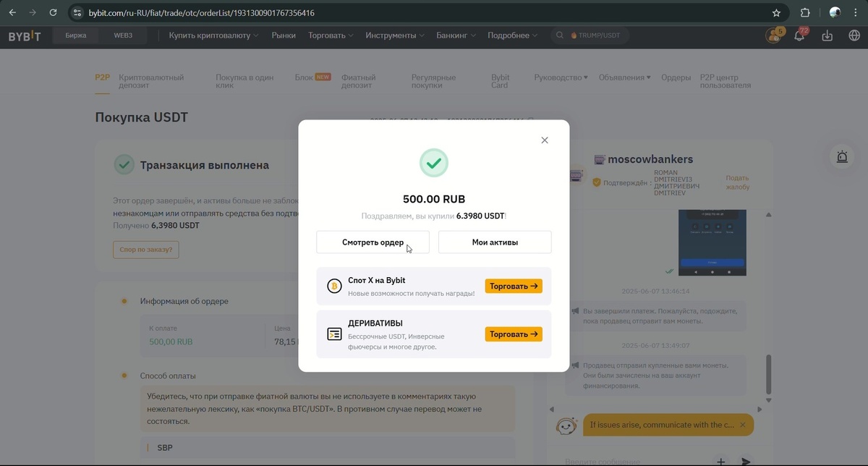Open P2P центр пользователя
Screen dimensions: 868x466
726,81
